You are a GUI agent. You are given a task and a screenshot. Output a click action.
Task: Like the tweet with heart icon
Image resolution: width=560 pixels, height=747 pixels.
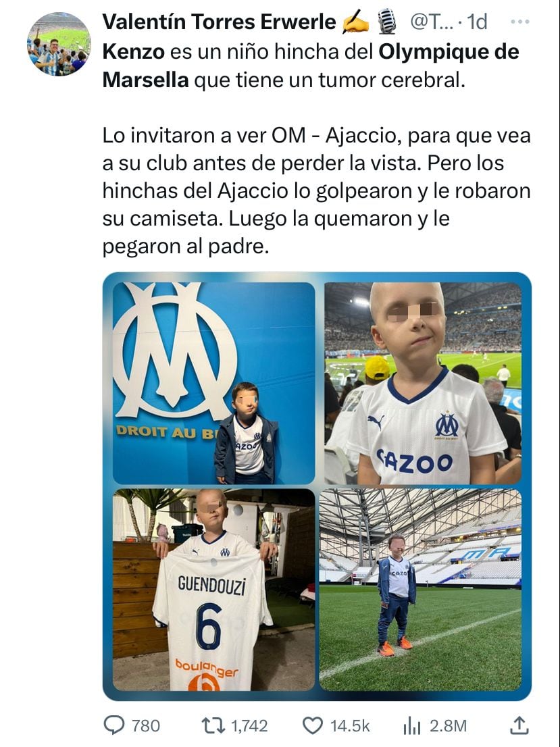313,725
